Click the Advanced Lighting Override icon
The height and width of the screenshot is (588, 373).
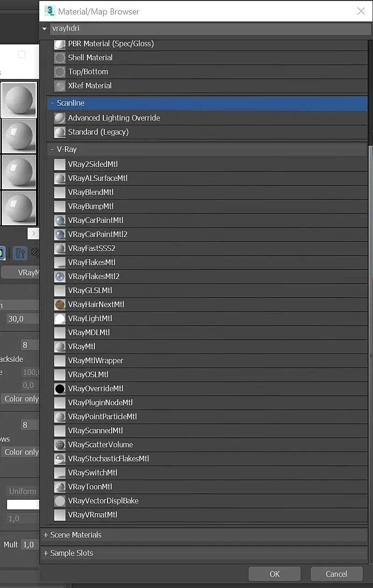[x=60, y=118]
